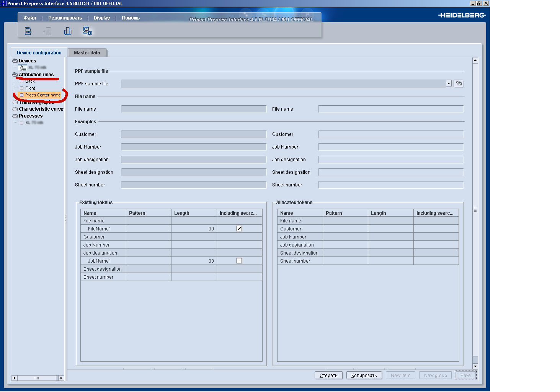The image size is (560, 392).
Task: Click the main panel scroll-up arrow
Action: [x=475, y=60]
